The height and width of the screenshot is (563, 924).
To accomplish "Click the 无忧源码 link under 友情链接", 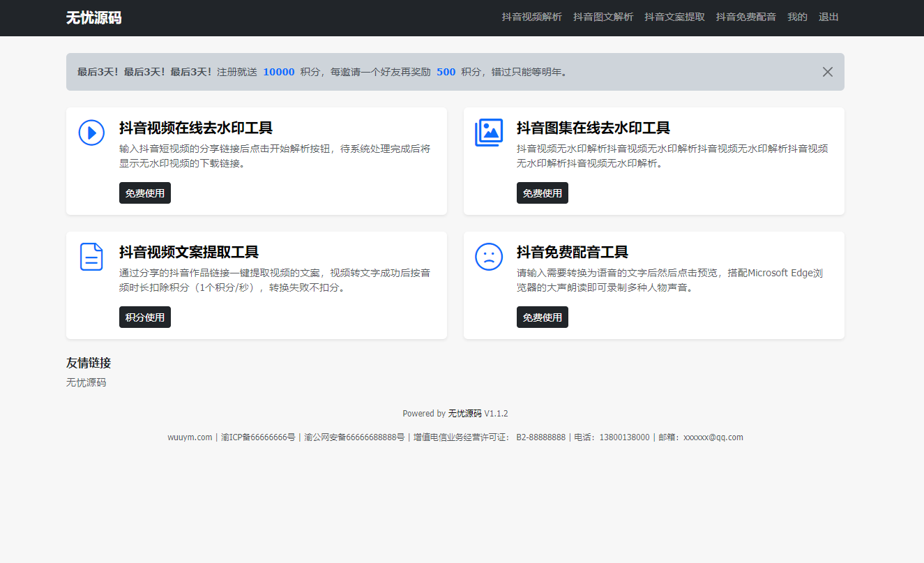I will 85,382.
